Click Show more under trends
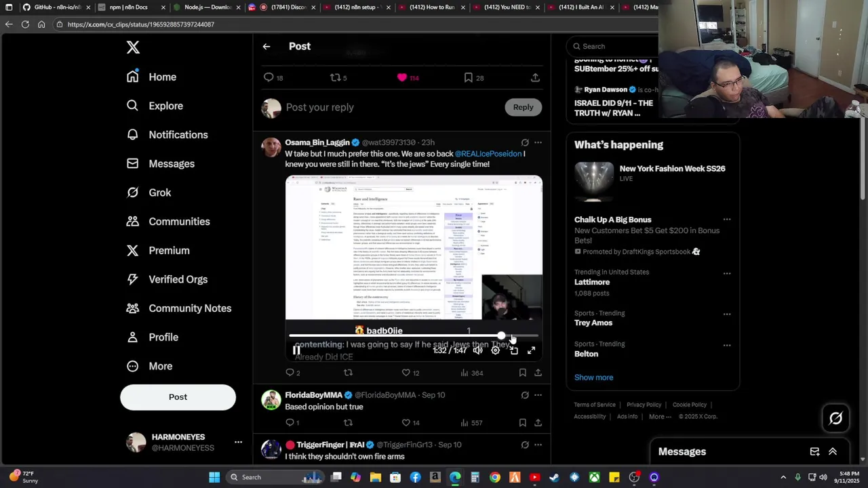This screenshot has width=868, height=488. tap(593, 378)
